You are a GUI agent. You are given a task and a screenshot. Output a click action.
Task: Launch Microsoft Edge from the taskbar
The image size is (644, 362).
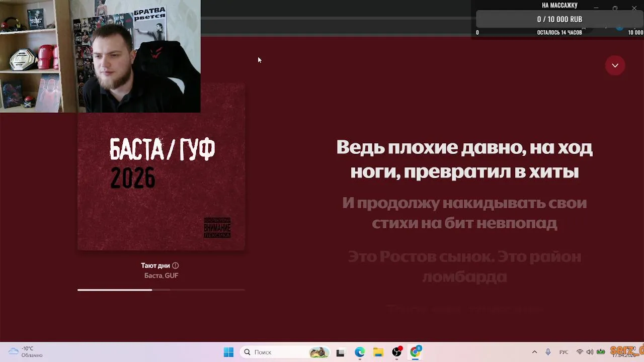pos(359,352)
